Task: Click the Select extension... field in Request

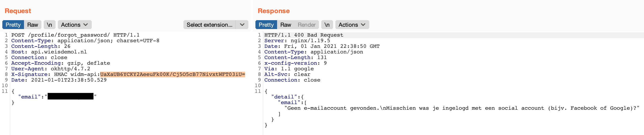Action: (210, 25)
